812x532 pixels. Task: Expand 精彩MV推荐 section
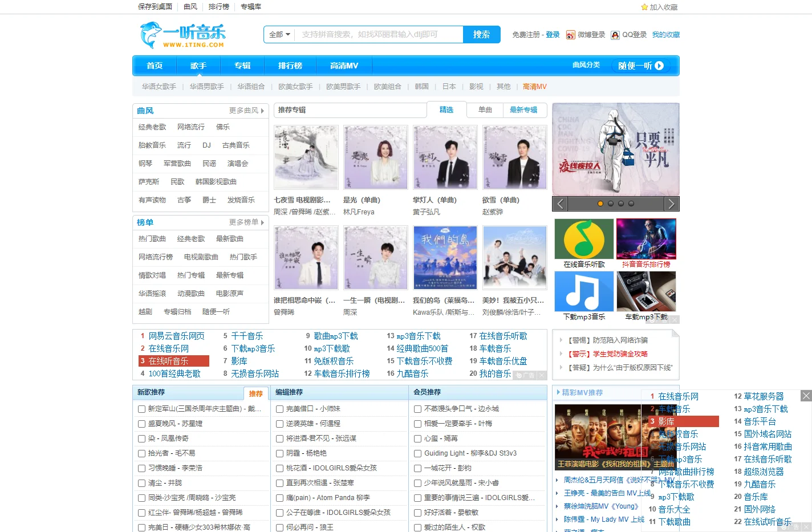pyautogui.click(x=579, y=392)
